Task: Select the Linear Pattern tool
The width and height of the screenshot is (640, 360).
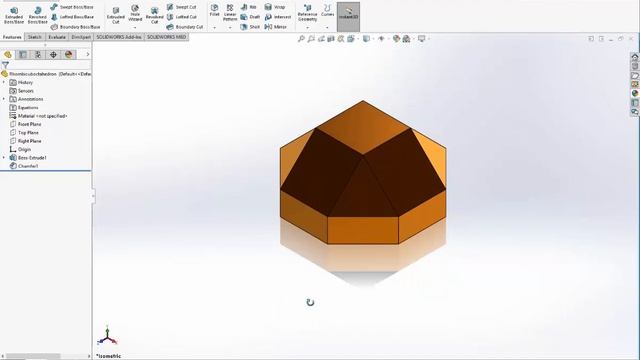Action: point(230,13)
